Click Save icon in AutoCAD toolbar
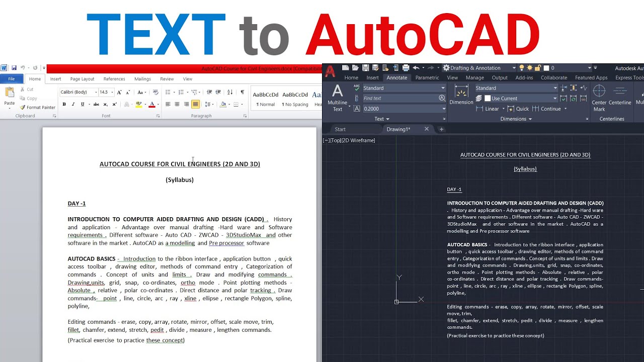644x362 pixels. [x=366, y=68]
